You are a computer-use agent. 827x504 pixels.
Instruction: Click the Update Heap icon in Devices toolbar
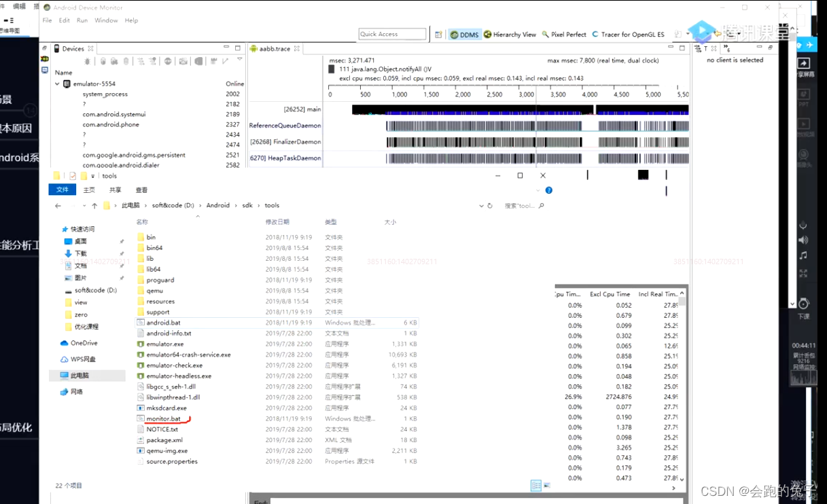pyautogui.click(x=103, y=61)
